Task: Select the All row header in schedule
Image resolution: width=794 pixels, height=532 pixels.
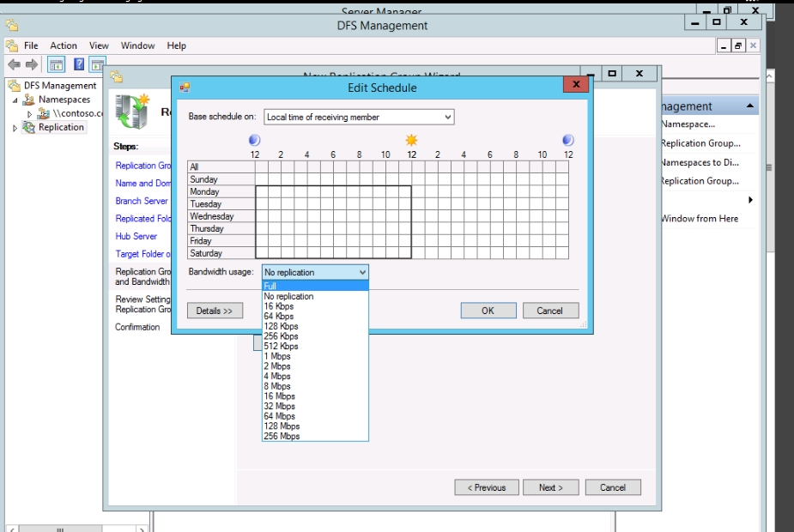Action: click(x=221, y=167)
